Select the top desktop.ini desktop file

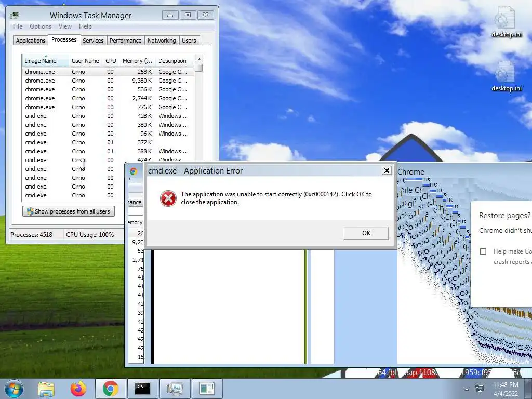(506, 22)
